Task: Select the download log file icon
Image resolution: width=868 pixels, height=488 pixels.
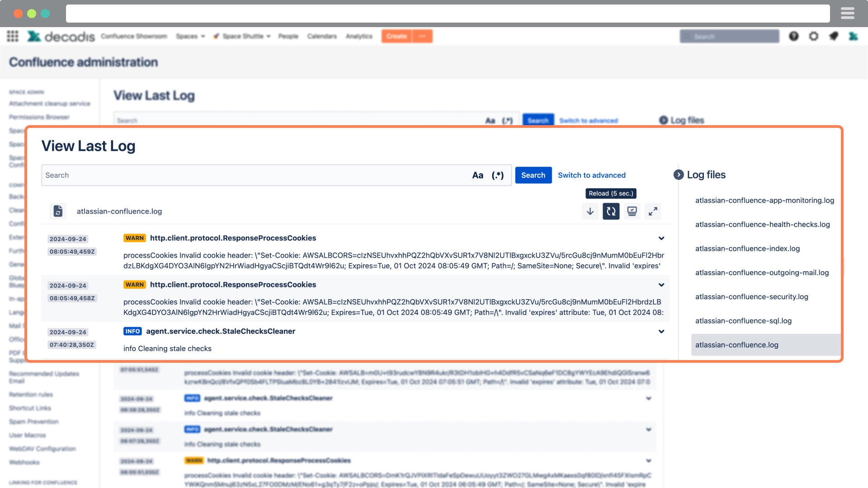Action: pos(590,211)
